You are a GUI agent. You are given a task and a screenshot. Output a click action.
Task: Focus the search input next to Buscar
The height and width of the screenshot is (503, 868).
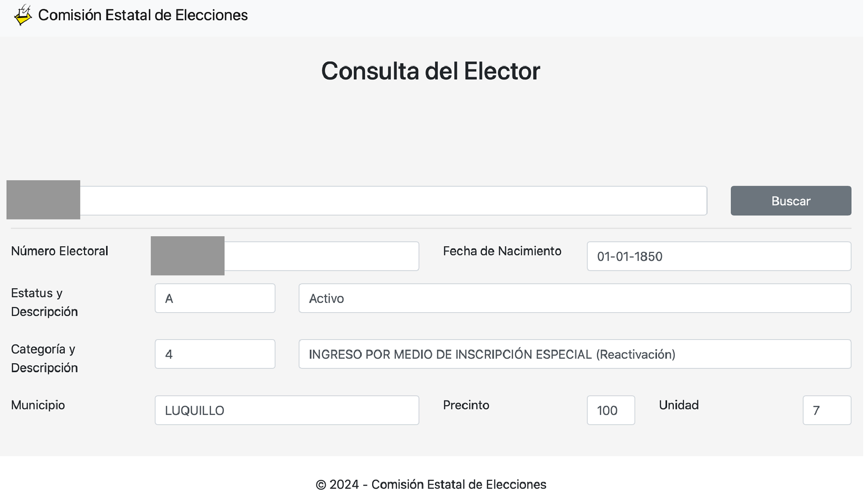(392, 200)
